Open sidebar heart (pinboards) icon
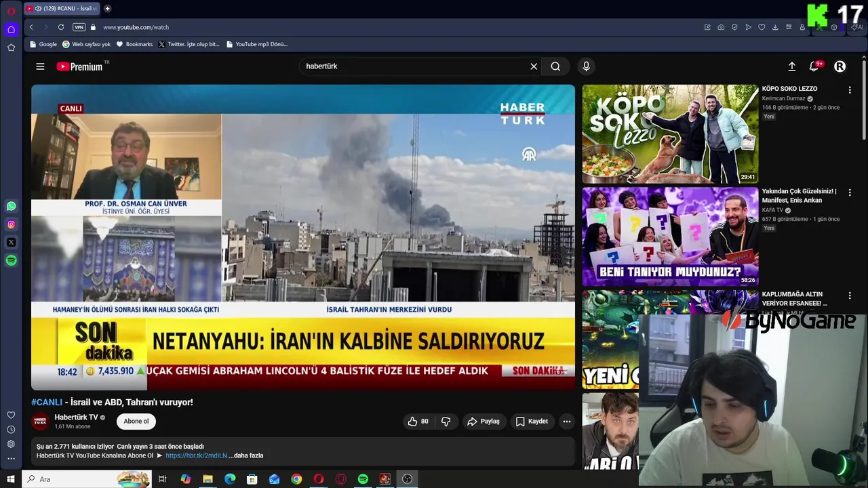The width and height of the screenshot is (868, 488). coord(11,415)
